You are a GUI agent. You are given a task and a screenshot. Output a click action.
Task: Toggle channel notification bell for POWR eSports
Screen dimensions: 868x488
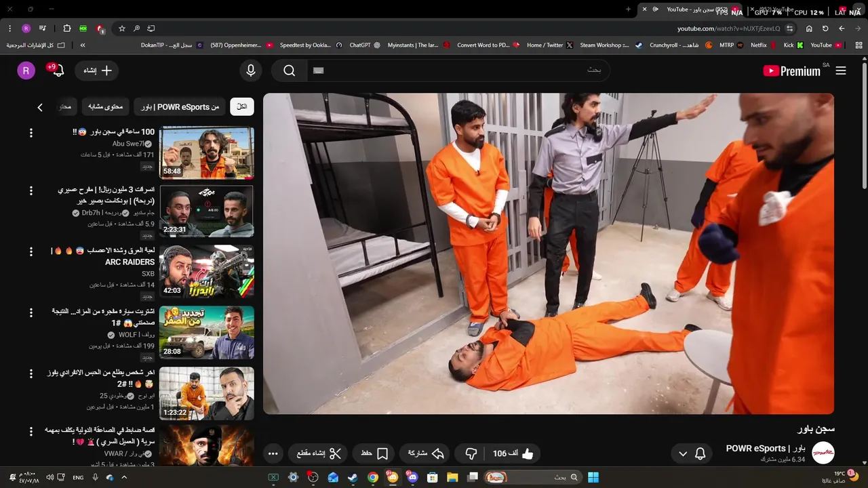click(701, 453)
